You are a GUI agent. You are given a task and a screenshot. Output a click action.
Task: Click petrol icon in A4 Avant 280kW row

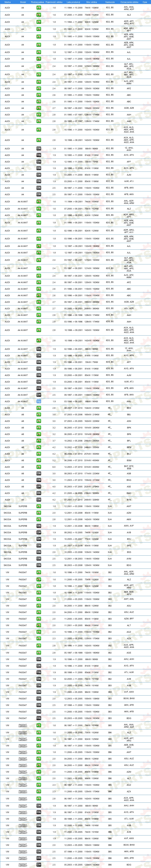[x=39, y=309]
